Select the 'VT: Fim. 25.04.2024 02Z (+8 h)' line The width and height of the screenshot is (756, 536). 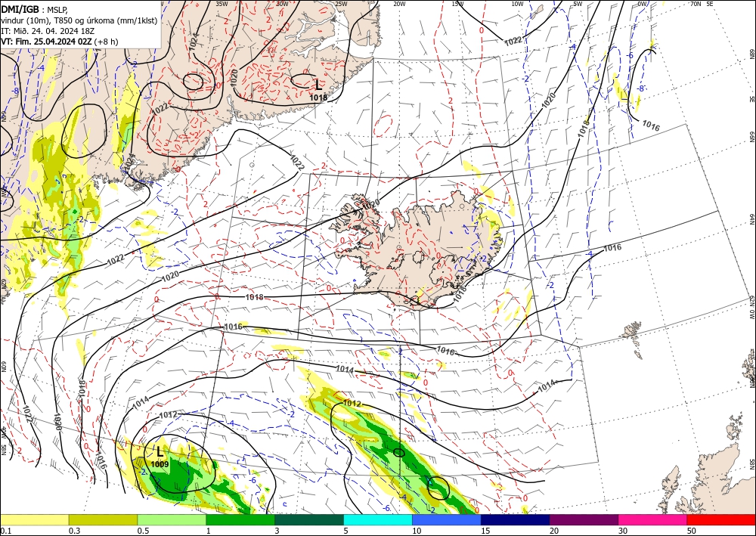pyautogui.click(x=59, y=41)
